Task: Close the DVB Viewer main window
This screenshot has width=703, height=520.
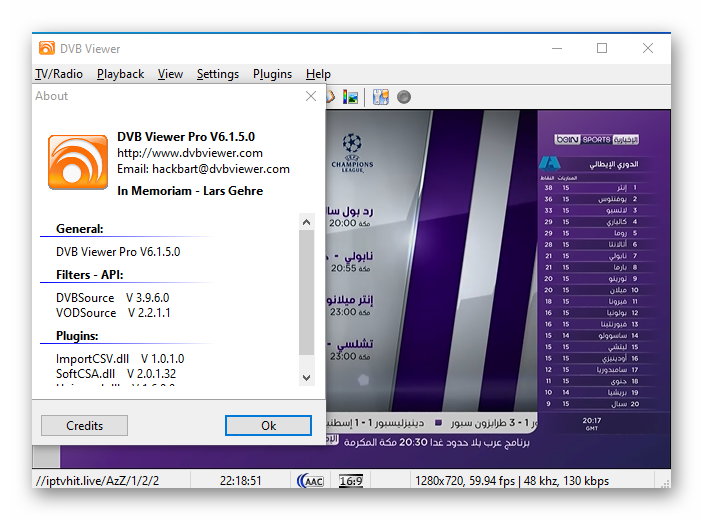Action: [x=647, y=48]
